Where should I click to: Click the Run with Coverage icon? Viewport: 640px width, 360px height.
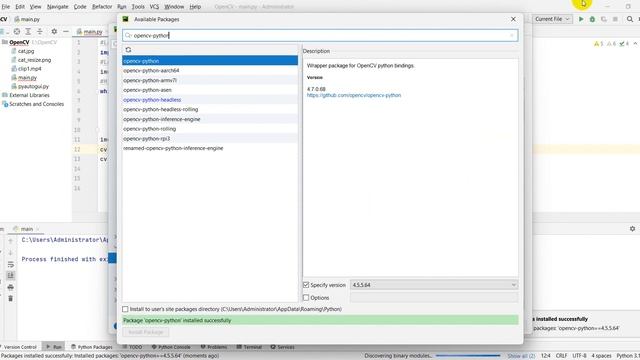[604, 19]
